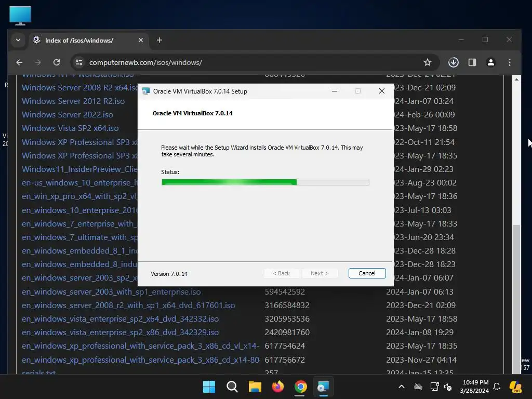Click file size 594542592

point(285,292)
